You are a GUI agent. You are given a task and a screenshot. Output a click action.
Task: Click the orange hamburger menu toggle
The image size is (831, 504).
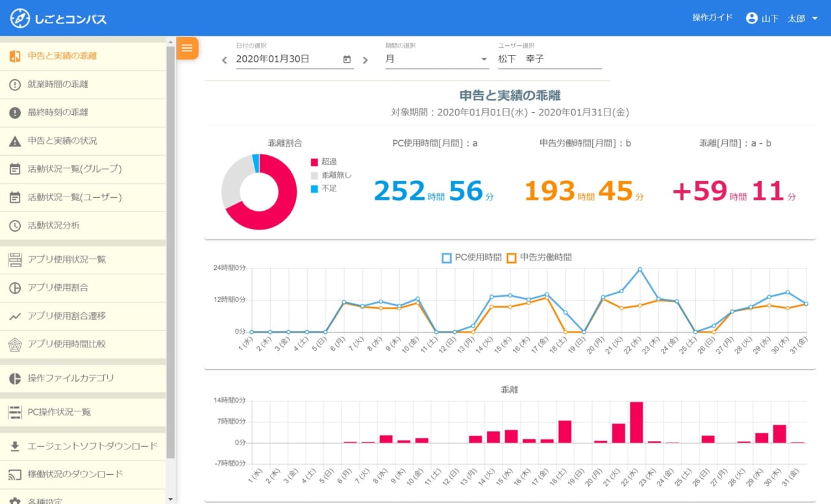[187, 48]
